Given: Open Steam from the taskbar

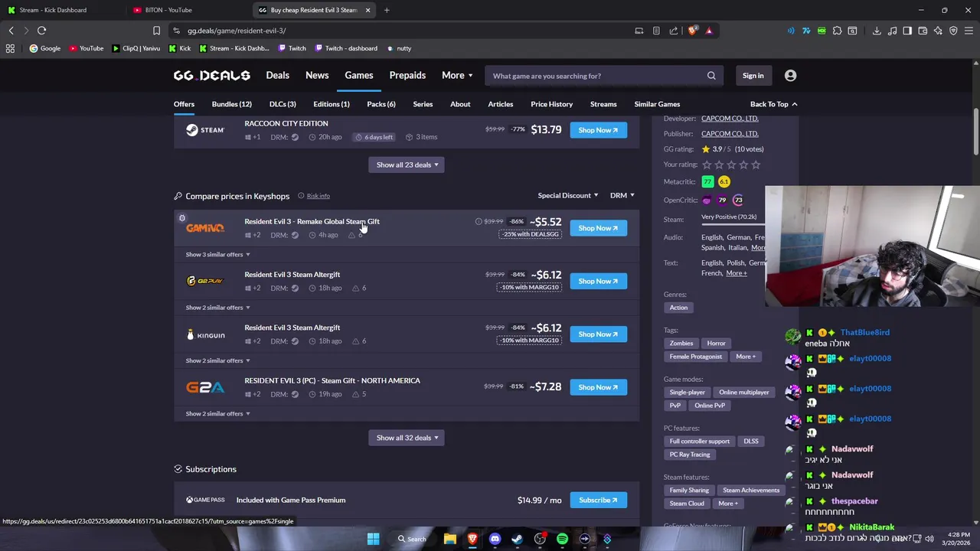Looking at the screenshot, I should point(517,539).
